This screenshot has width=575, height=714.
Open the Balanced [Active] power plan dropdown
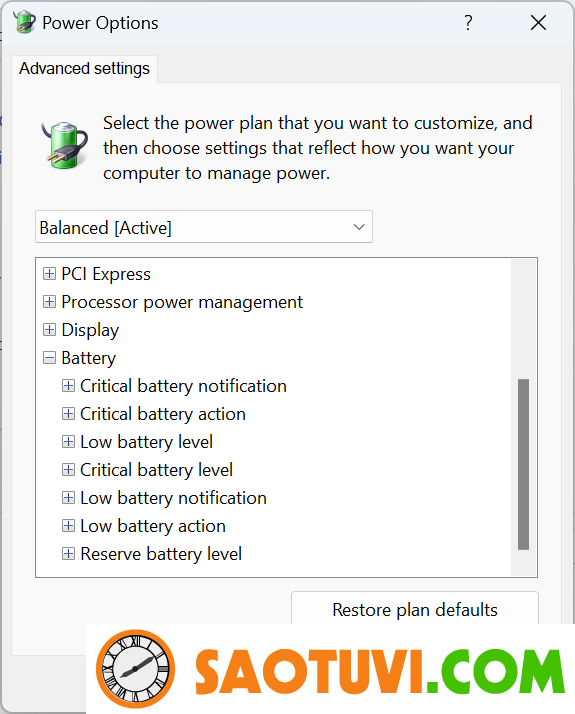point(204,227)
